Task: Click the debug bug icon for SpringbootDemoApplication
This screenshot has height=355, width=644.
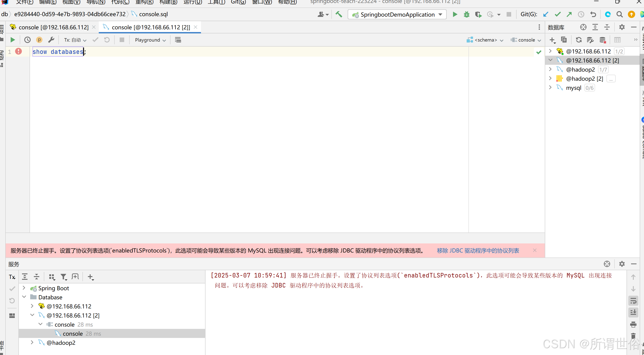Action: 466,15
